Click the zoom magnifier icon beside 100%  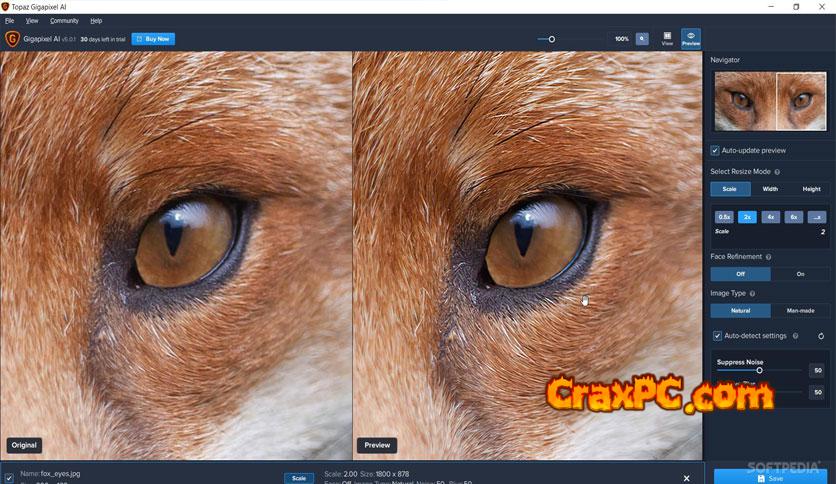tap(642, 39)
